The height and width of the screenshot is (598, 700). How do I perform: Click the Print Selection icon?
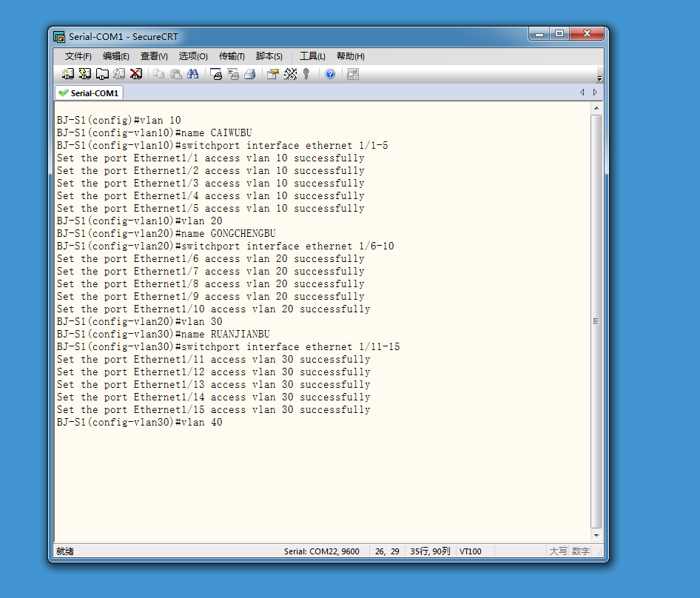click(233, 74)
